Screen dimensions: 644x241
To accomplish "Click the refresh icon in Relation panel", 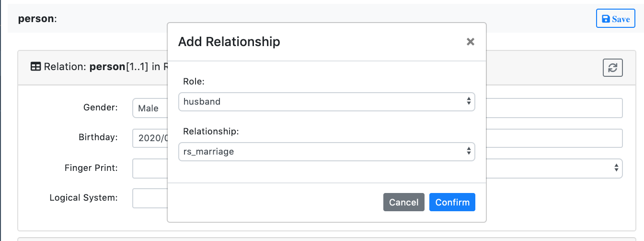I will pos(612,68).
